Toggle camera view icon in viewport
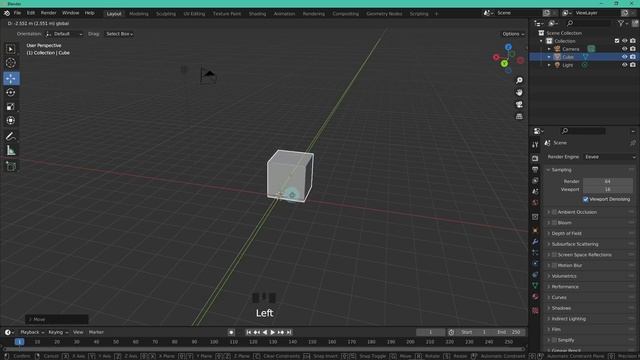The image size is (640, 360). point(519,104)
